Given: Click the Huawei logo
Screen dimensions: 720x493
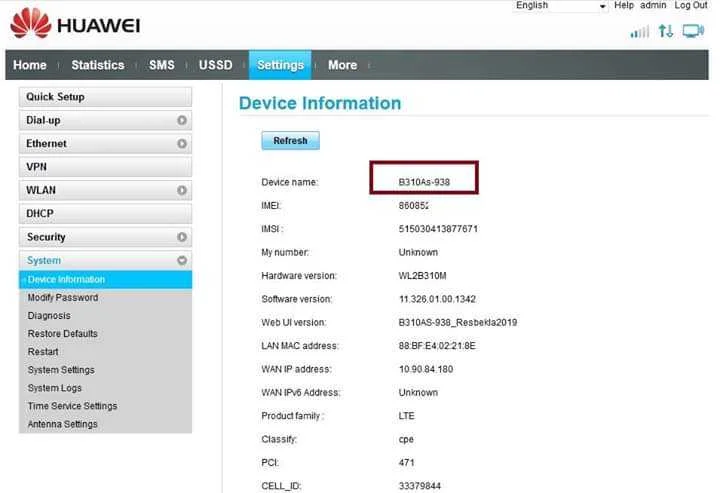Looking at the screenshot, I should [x=75, y=24].
